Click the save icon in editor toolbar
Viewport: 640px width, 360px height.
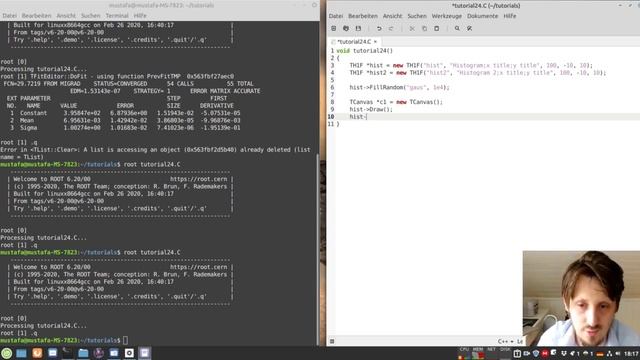358,29
